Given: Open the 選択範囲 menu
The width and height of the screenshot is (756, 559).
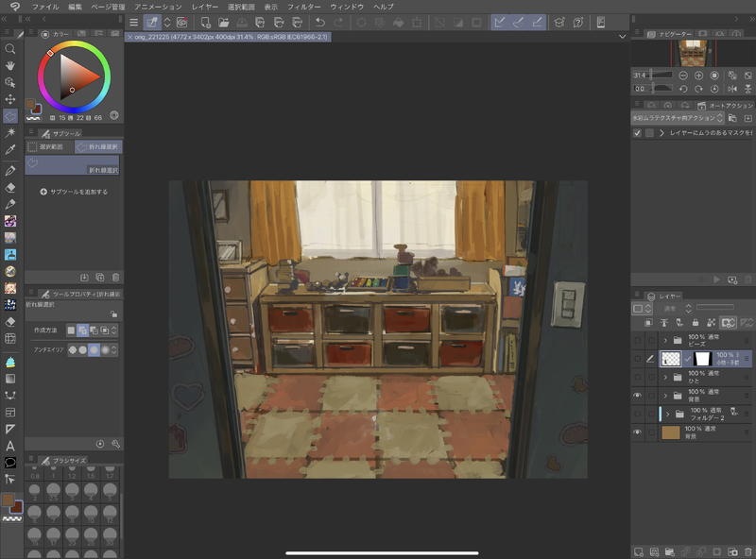Looking at the screenshot, I should 241,7.
